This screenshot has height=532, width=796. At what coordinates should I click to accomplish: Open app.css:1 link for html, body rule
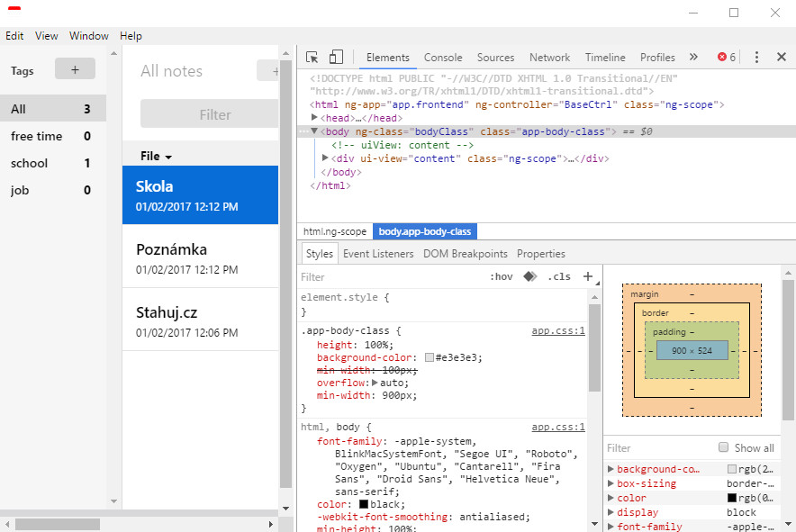point(558,427)
